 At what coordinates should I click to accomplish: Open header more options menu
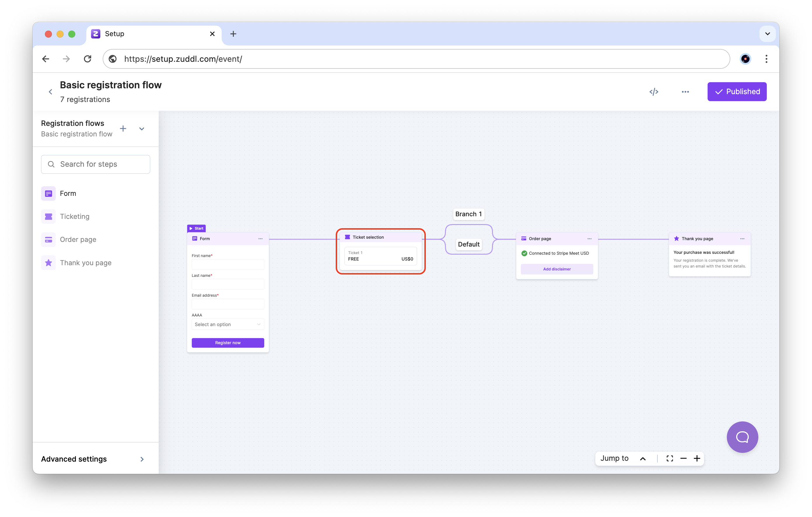pos(685,92)
